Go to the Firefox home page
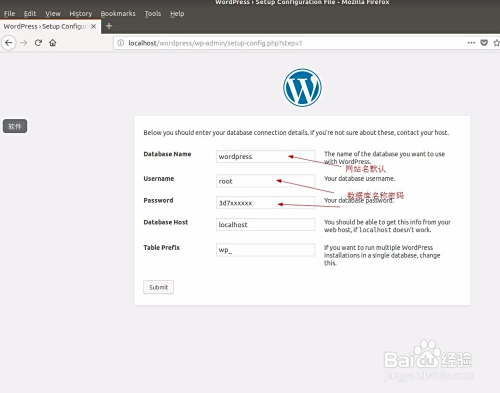This screenshot has width=500, height=393. (x=53, y=43)
